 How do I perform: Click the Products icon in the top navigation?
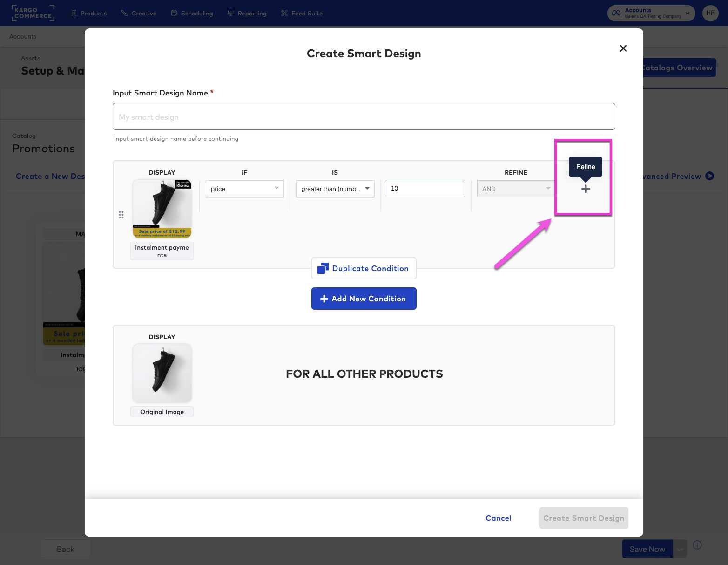click(x=74, y=13)
